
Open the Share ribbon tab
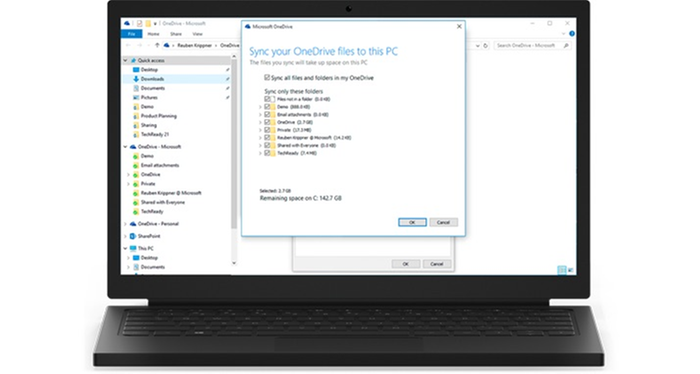coord(176,34)
